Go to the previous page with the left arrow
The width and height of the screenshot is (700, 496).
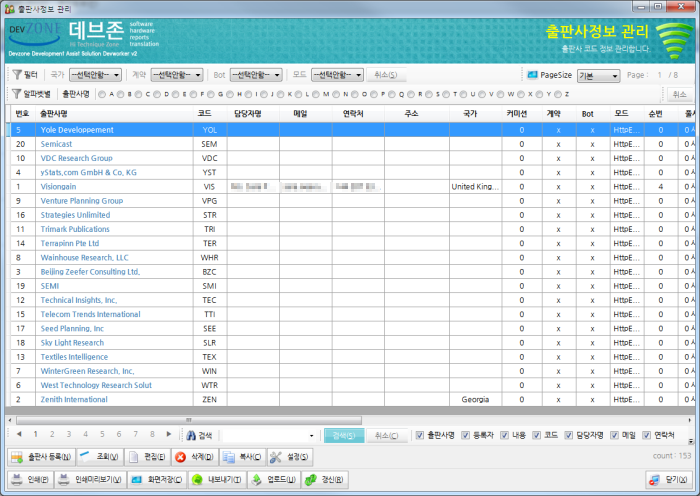19,434
